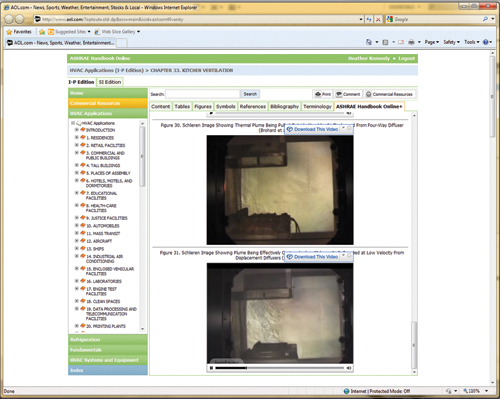This screenshot has height=399, width=500.
Task: Open the Refrigeration sidebar section
Action: coord(108,340)
